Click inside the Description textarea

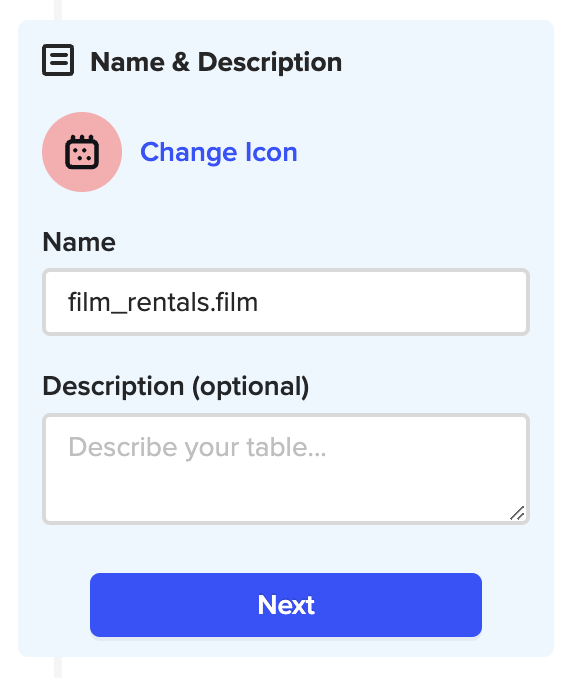click(286, 469)
